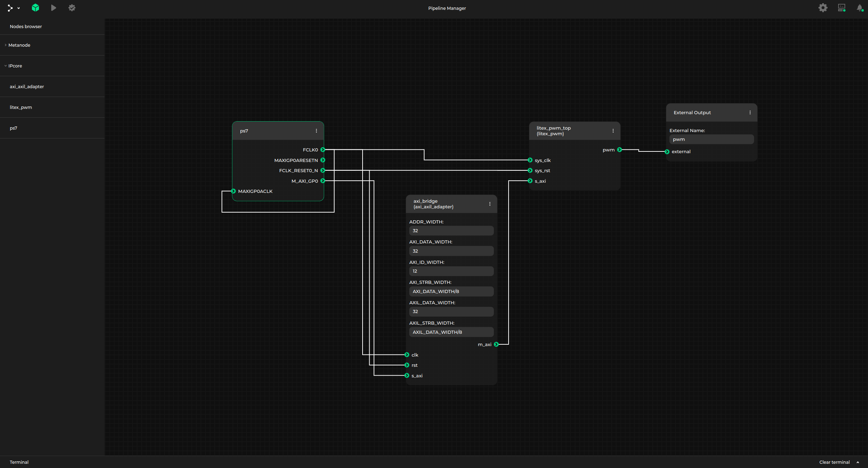Click M_AXI_GP0 port on ps7
Screen dimensions: 868x468
(323, 181)
